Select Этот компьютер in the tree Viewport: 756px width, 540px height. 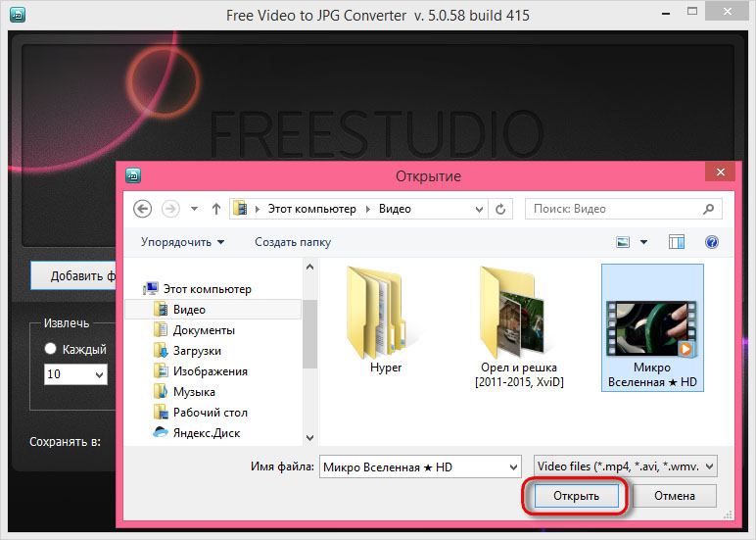click(x=207, y=288)
